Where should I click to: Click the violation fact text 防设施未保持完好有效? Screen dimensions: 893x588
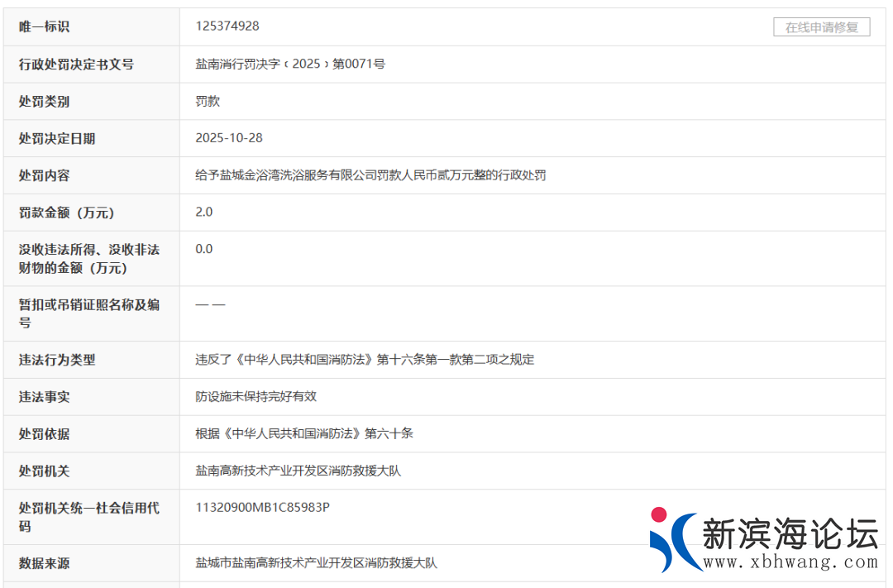(256, 397)
